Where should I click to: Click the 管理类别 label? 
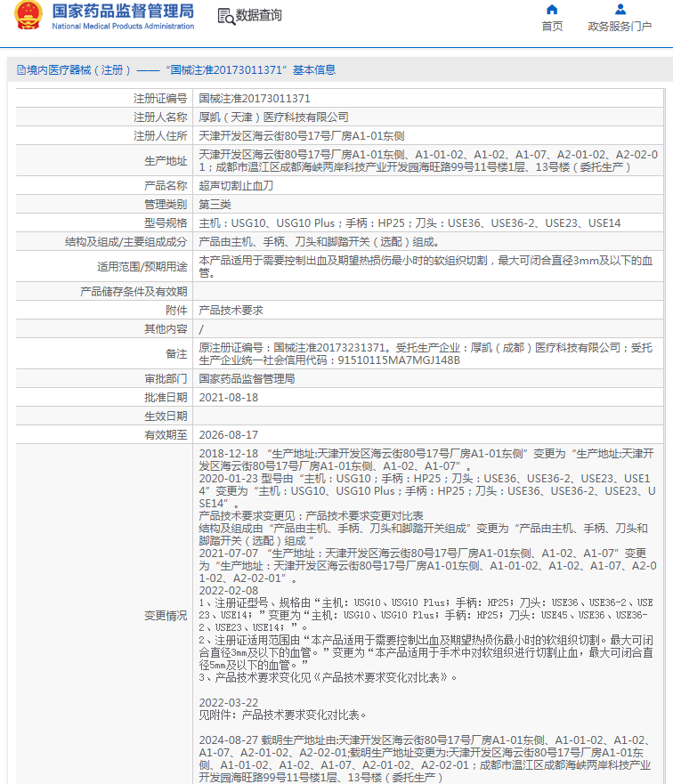point(166,205)
